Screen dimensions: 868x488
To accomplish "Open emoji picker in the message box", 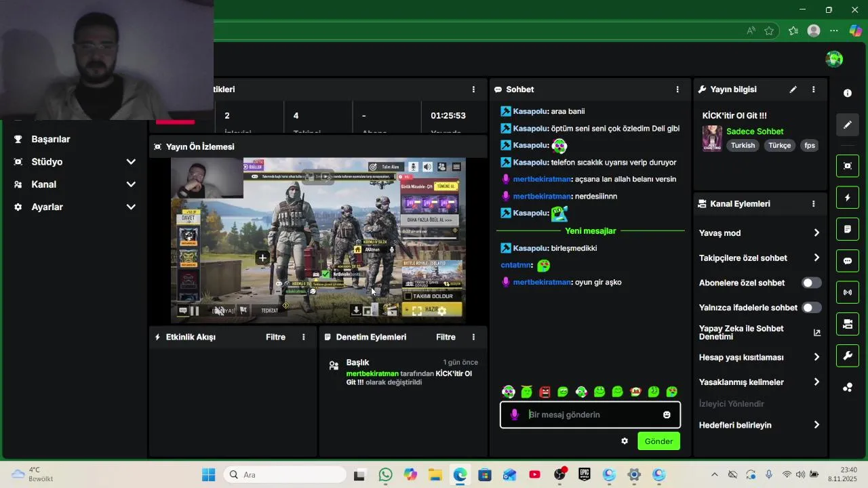I will click(667, 415).
